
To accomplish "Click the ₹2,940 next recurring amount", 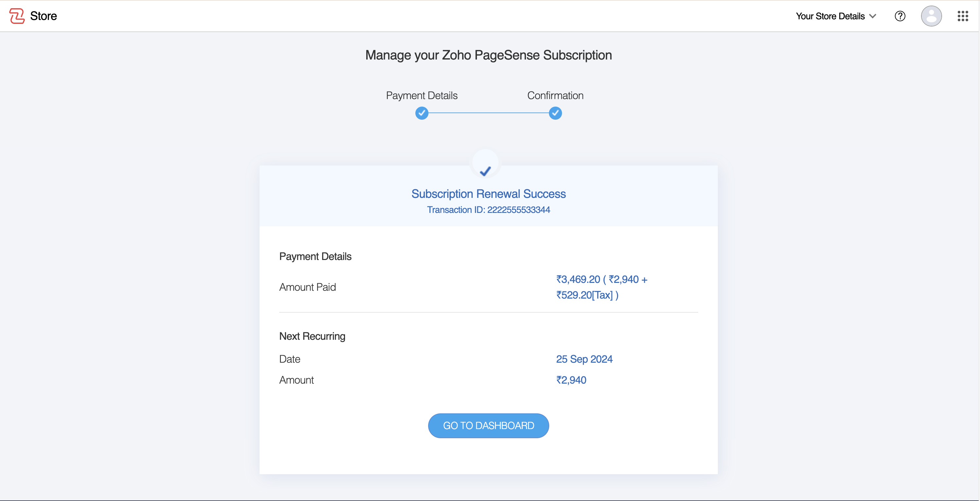I will click(571, 380).
